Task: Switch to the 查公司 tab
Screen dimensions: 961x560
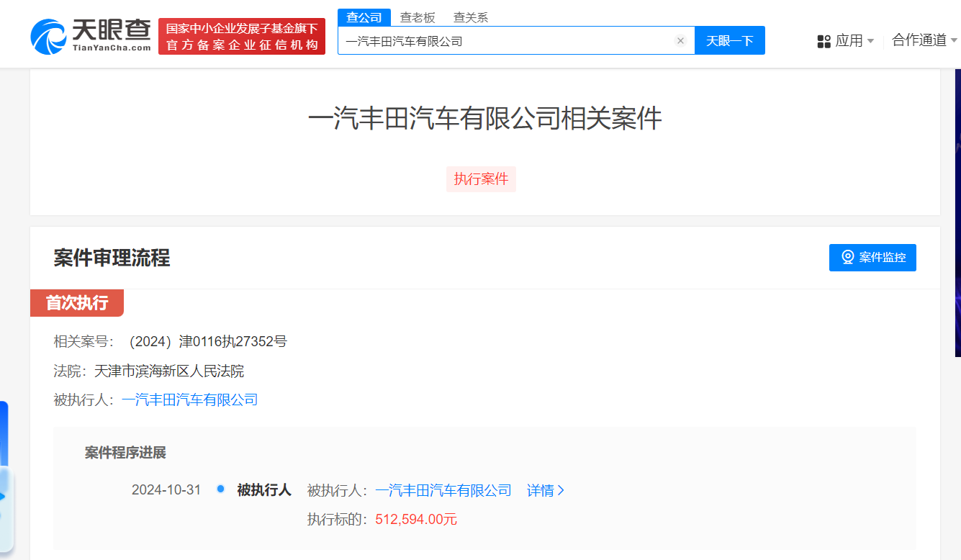Action: [x=364, y=17]
